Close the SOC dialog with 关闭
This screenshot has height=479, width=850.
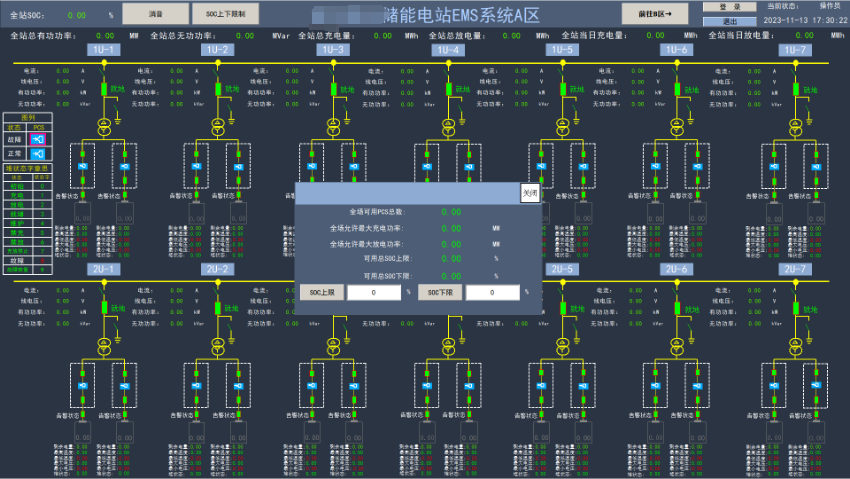pyautogui.click(x=530, y=193)
